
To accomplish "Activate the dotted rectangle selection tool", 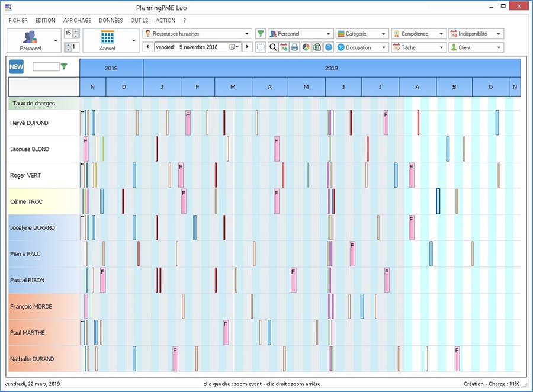I will tap(261, 47).
